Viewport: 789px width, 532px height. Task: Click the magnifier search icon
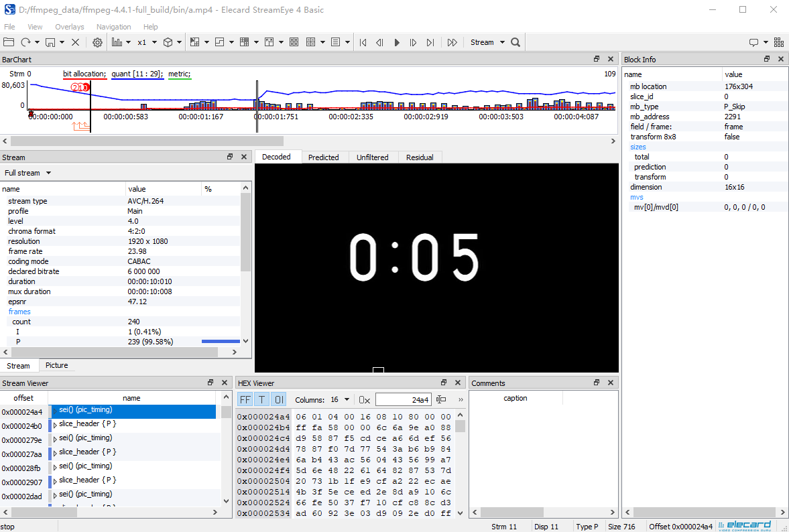pos(515,42)
